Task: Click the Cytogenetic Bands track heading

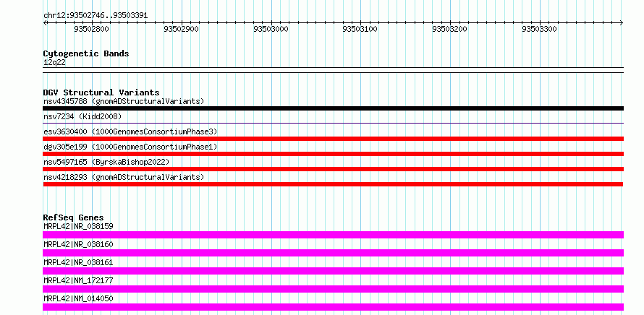Action: point(86,53)
